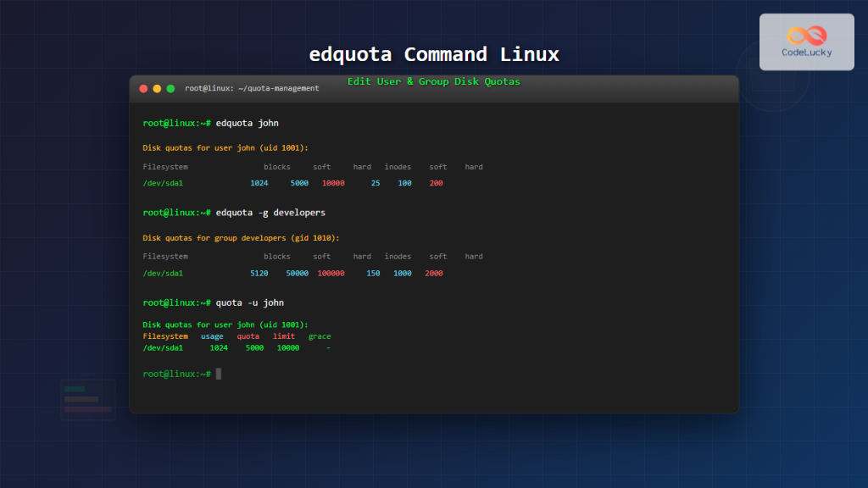This screenshot has height=488, width=868.
Task: Click the red circle in the terminal title bar
Action: point(143,87)
